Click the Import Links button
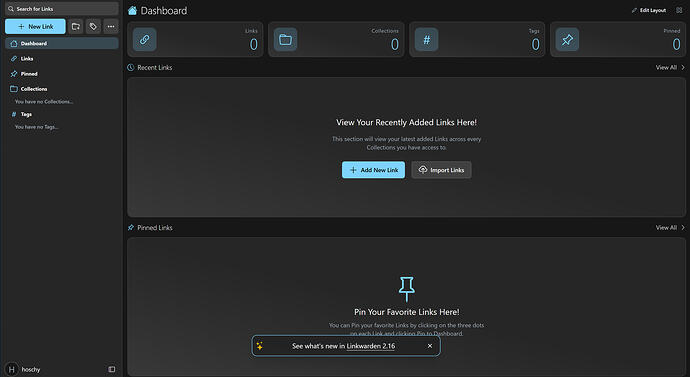This screenshot has height=377, width=690. click(x=441, y=170)
